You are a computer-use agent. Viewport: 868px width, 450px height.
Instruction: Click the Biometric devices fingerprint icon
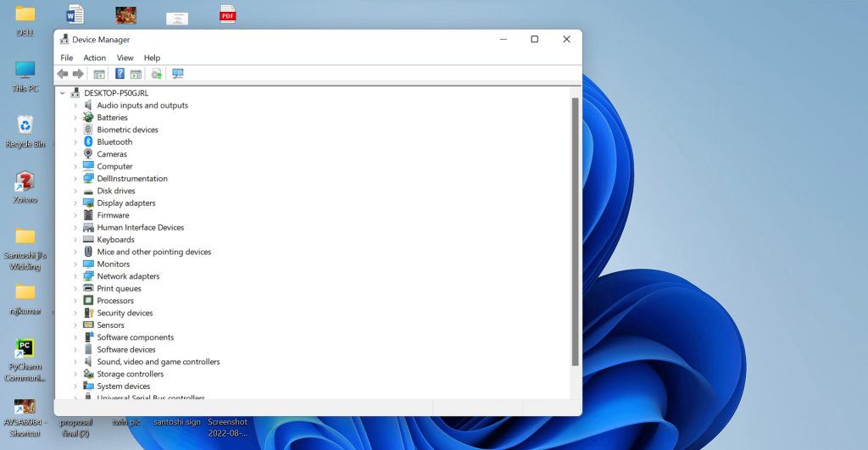pos(88,130)
